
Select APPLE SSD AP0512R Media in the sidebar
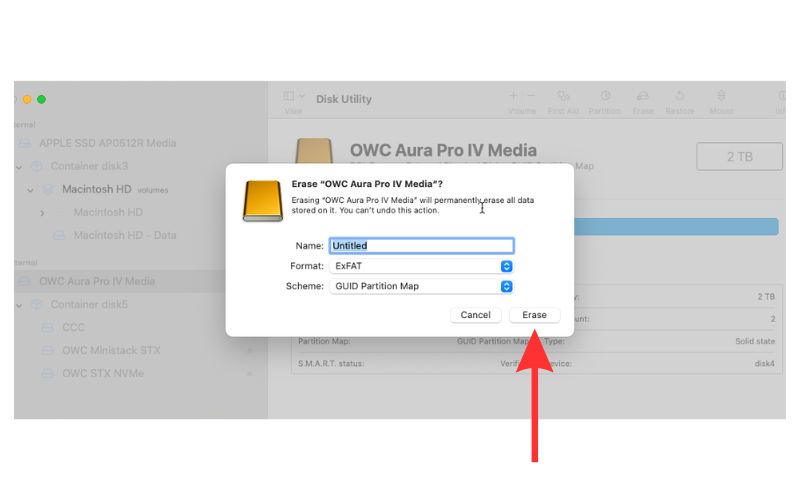click(x=107, y=143)
